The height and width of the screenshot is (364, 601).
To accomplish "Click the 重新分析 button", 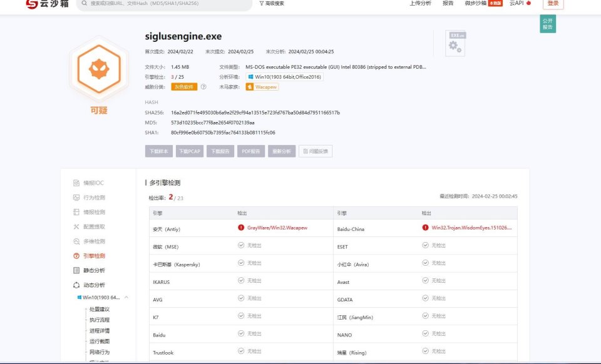I will coord(282,151).
